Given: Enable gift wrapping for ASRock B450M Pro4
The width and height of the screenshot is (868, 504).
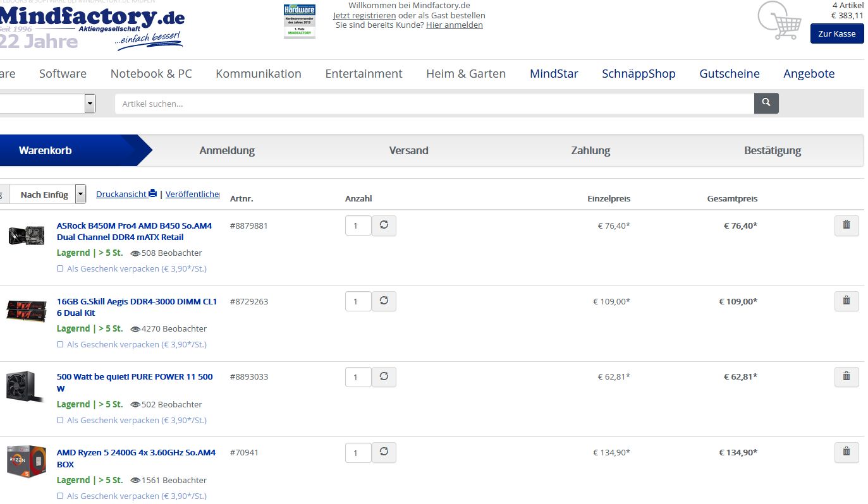Looking at the screenshot, I should click(x=60, y=268).
